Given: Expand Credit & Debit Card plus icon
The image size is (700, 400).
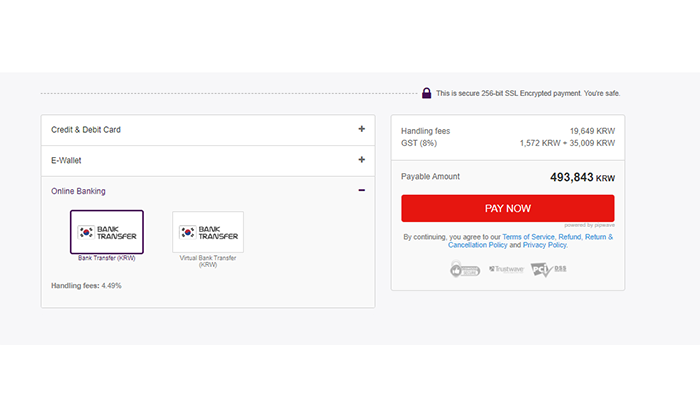Looking at the screenshot, I should click(x=362, y=129).
